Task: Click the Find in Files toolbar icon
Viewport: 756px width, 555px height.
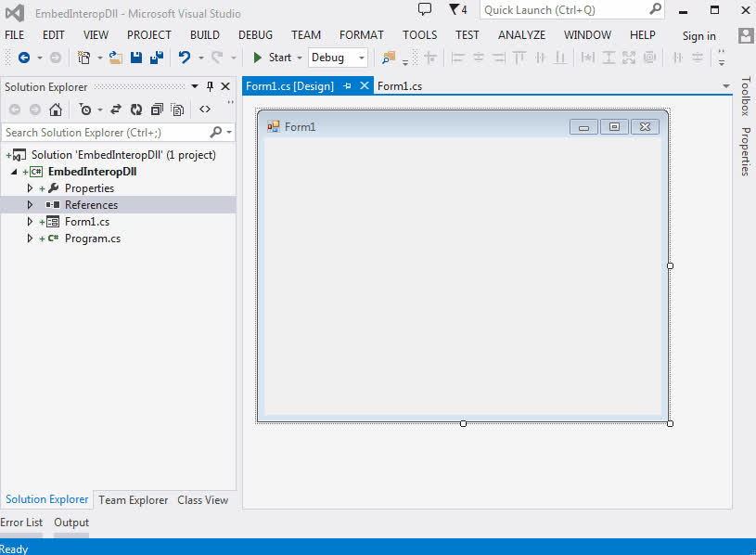Action: click(x=391, y=58)
